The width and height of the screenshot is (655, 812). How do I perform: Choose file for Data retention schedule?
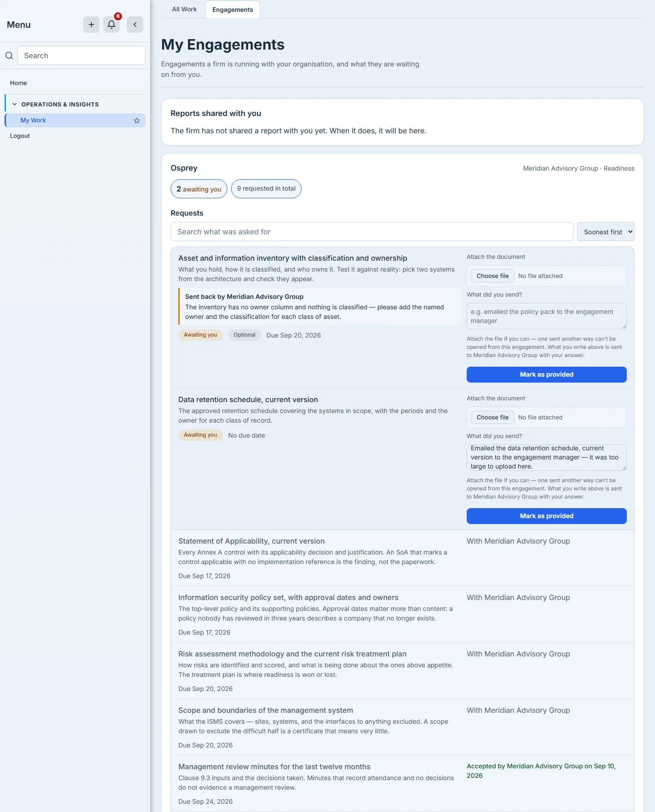tap(493, 417)
